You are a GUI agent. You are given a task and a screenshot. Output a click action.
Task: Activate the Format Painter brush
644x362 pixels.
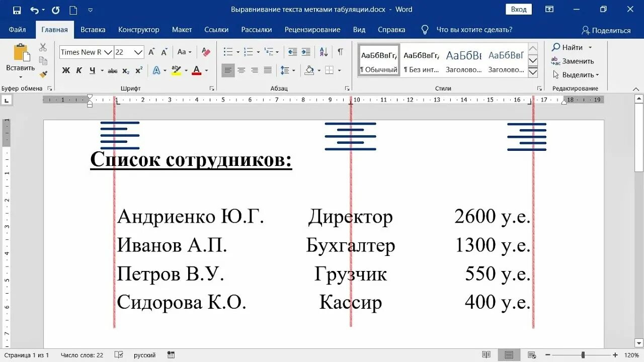coord(43,74)
